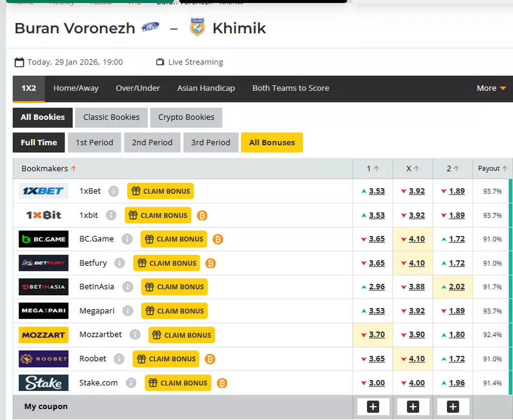Click the Stake logo icon
The image size is (513, 420).
44,383
